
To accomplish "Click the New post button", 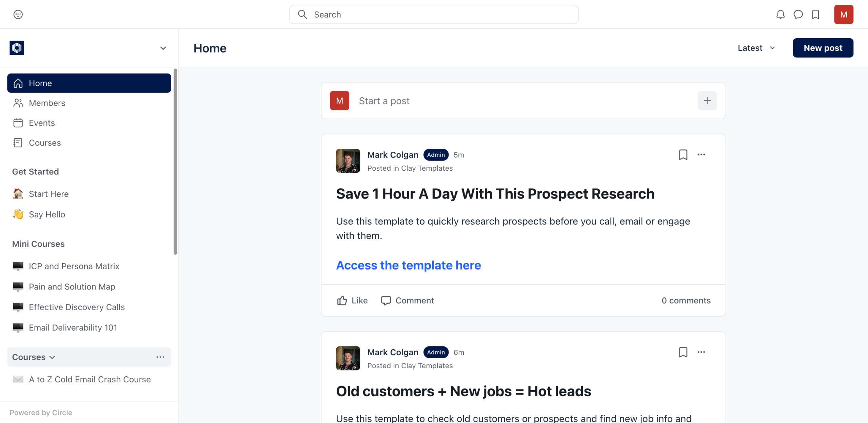I will click(823, 48).
